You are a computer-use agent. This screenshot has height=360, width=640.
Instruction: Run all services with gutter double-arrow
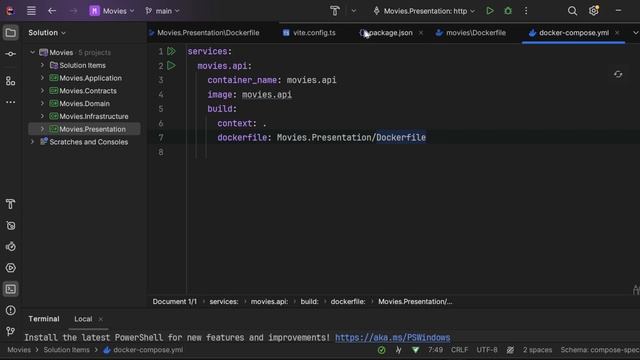coord(171,51)
